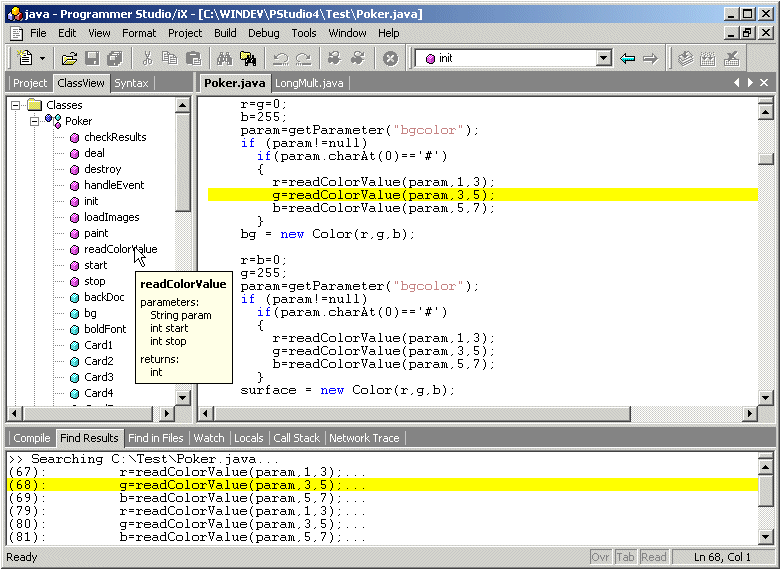The width and height of the screenshot is (780, 569).
Task: Open the Tools menu
Action: click(x=304, y=33)
